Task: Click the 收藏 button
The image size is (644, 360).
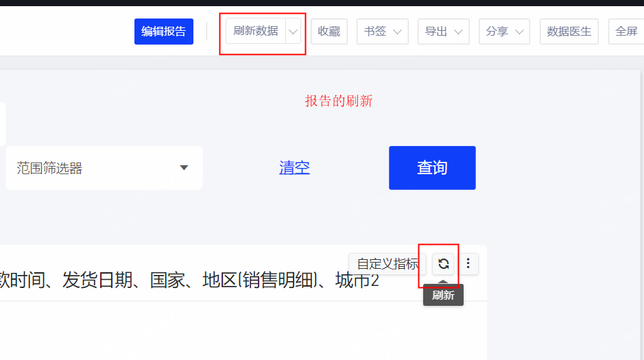Action: click(329, 31)
